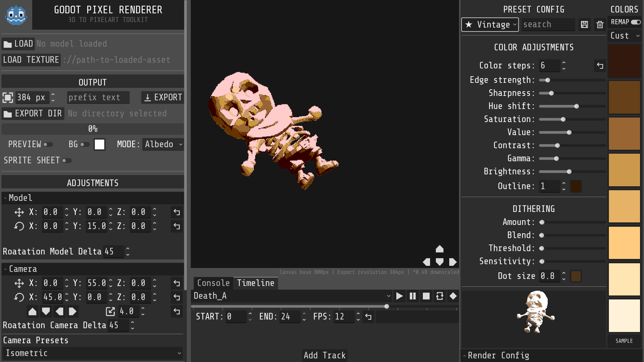The width and height of the screenshot is (644, 362).
Task: Open the Vintage preset dropdown
Action: [x=490, y=25]
